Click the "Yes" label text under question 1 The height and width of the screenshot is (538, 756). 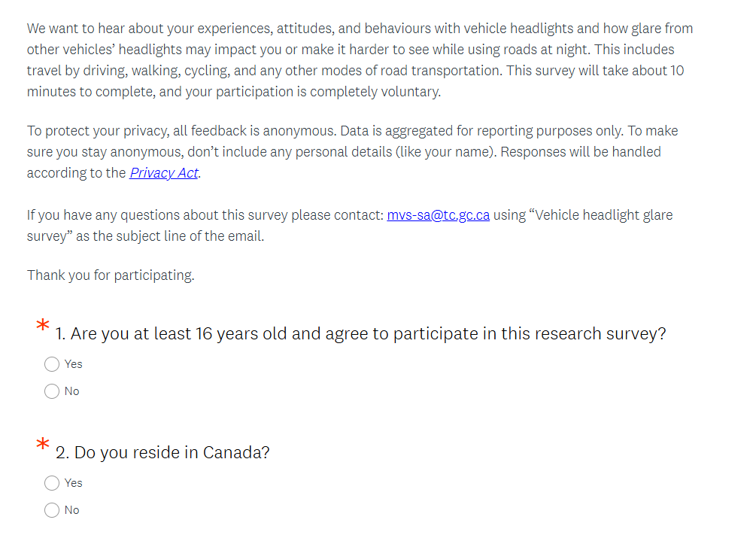point(74,364)
